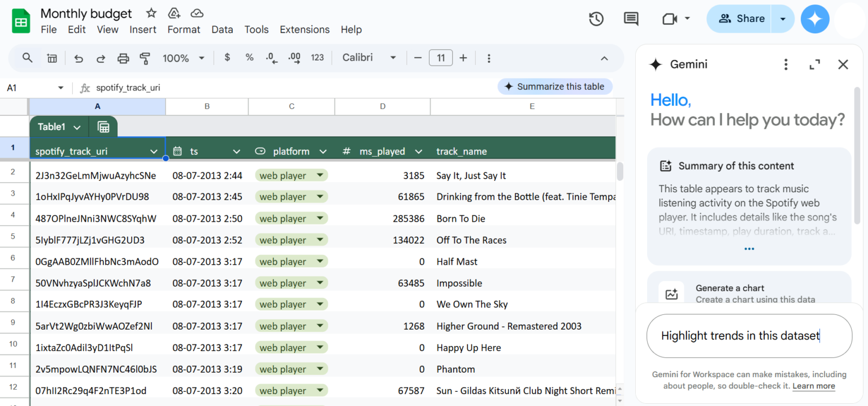
Task: Click the search icon in the toolbar
Action: click(x=27, y=58)
